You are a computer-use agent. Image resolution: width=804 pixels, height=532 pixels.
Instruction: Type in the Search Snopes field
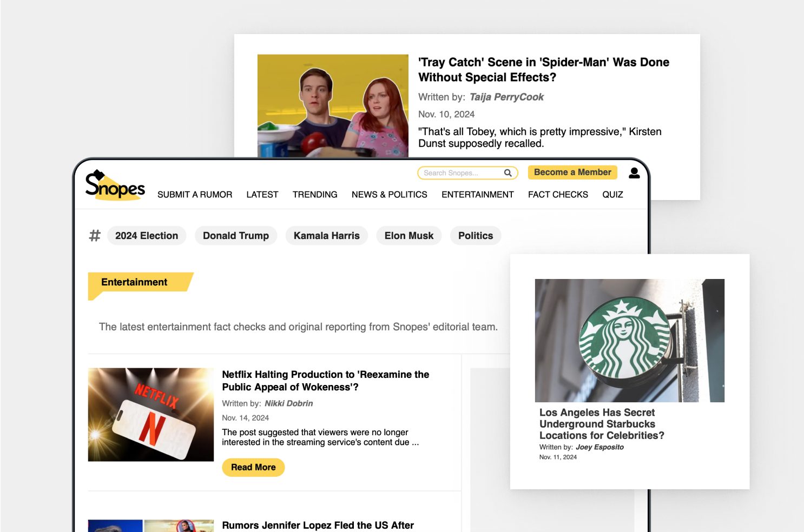point(460,173)
